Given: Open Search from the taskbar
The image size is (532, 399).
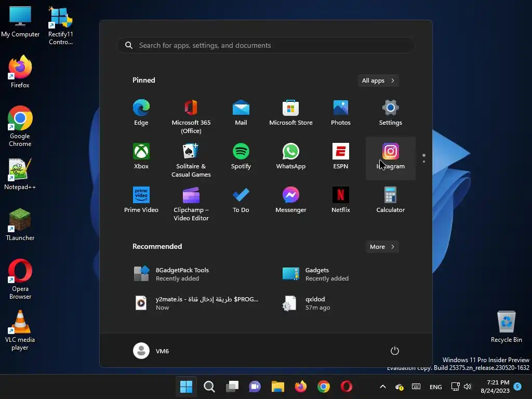Looking at the screenshot, I should point(209,387).
